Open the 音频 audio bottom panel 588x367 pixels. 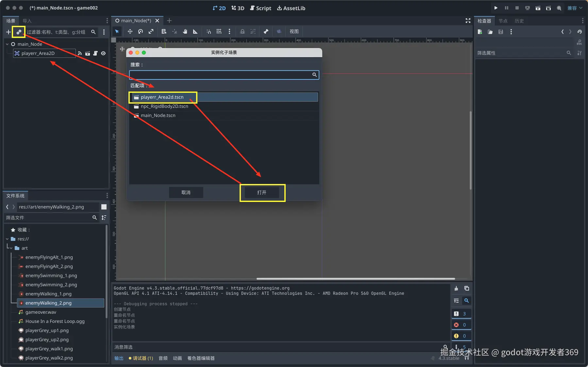tap(163, 358)
